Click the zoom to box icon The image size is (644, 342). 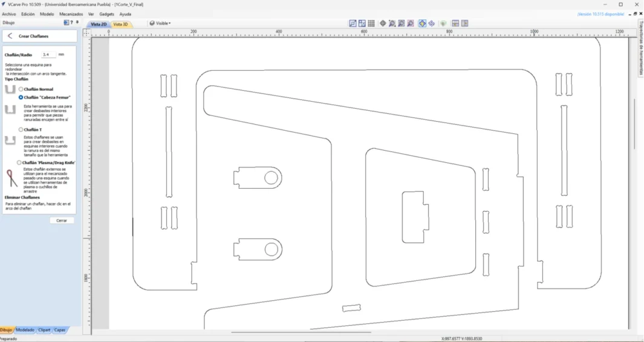click(402, 24)
